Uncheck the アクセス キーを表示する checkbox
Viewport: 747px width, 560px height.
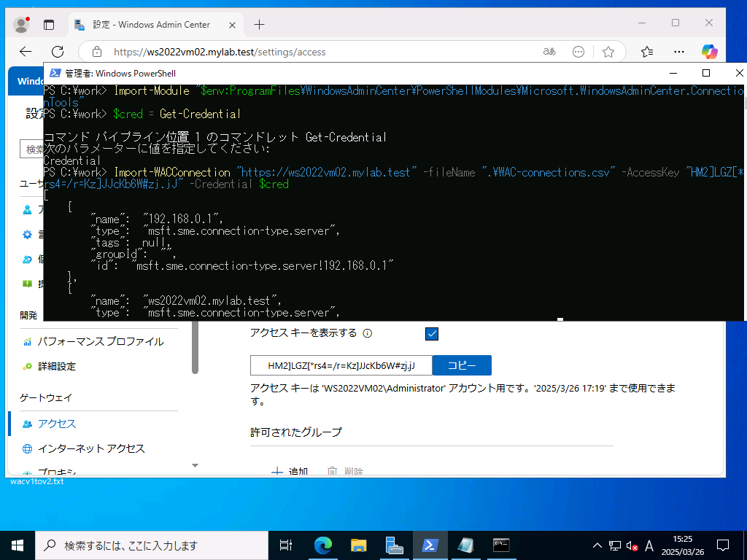[x=432, y=334]
